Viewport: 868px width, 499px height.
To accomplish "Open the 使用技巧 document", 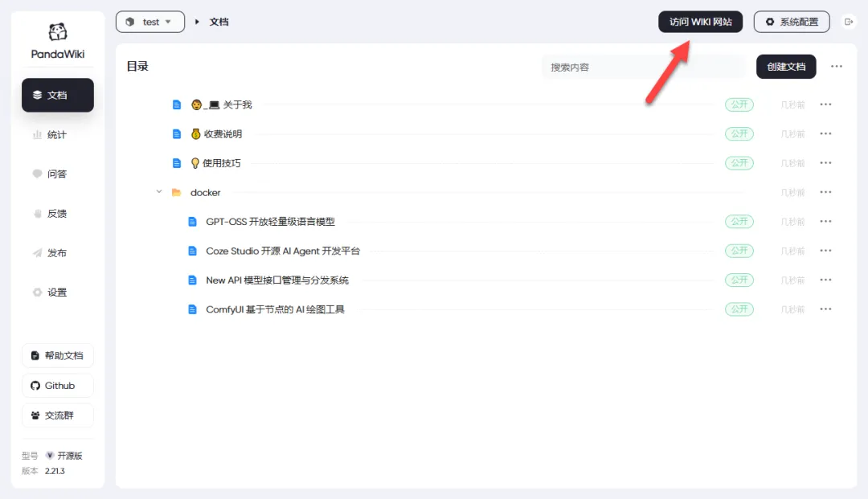I will 216,163.
